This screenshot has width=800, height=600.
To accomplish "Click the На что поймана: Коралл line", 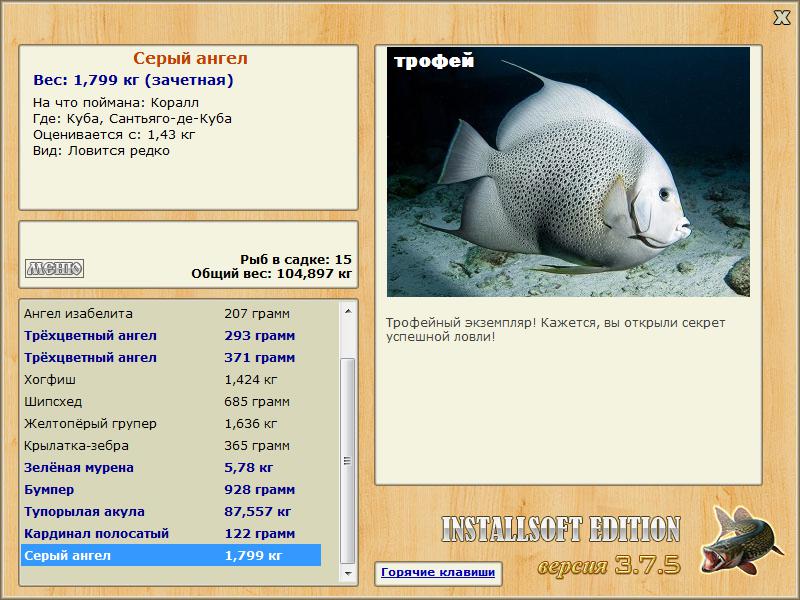I will point(116,103).
